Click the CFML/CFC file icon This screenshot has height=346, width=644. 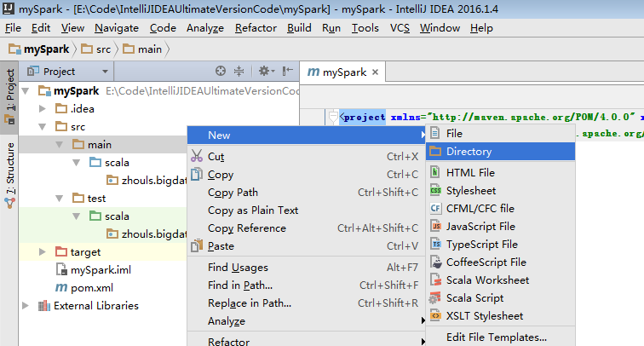coord(435,208)
